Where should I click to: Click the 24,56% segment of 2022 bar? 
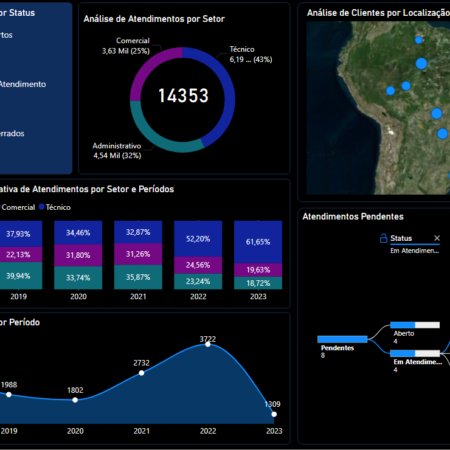(x=198, y=265)
